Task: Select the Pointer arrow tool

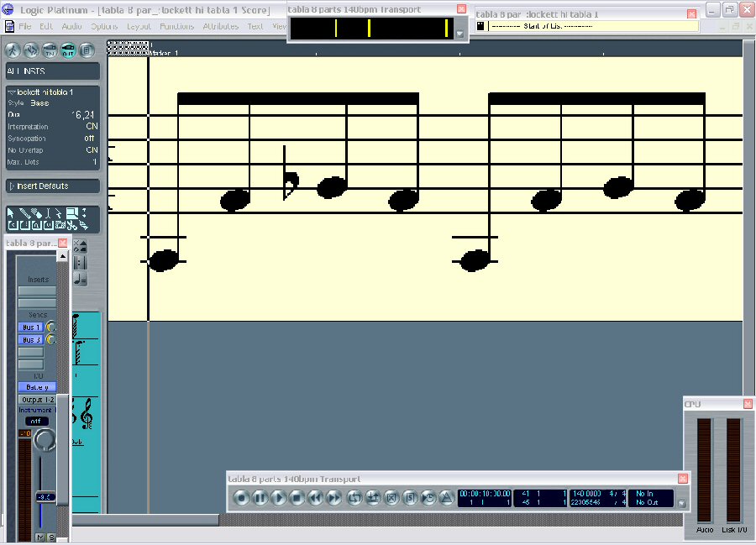Action: coord(12,213)
